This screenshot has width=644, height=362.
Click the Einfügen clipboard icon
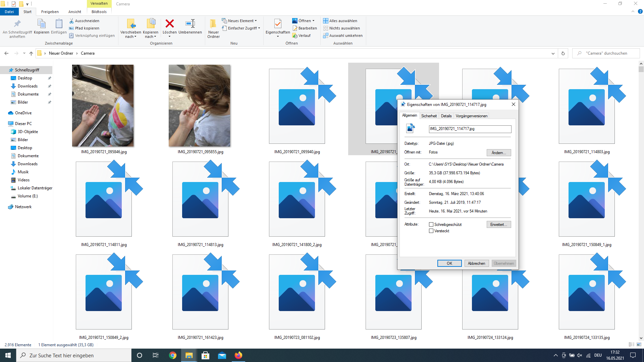(59, 24)
